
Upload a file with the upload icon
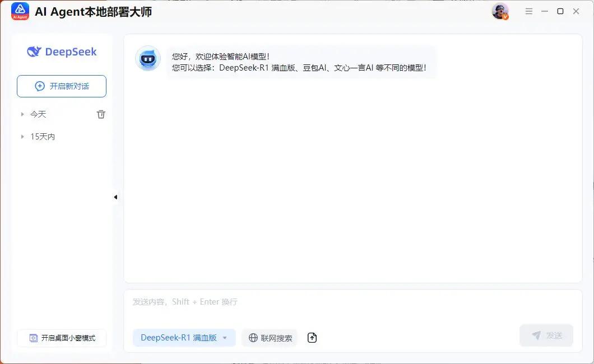coord(312,338)
